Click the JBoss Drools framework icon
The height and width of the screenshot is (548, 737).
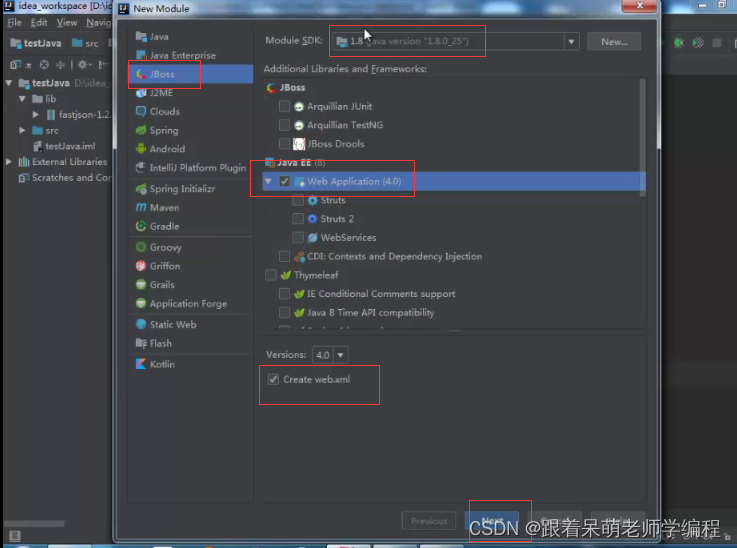(x=298, y=144)
